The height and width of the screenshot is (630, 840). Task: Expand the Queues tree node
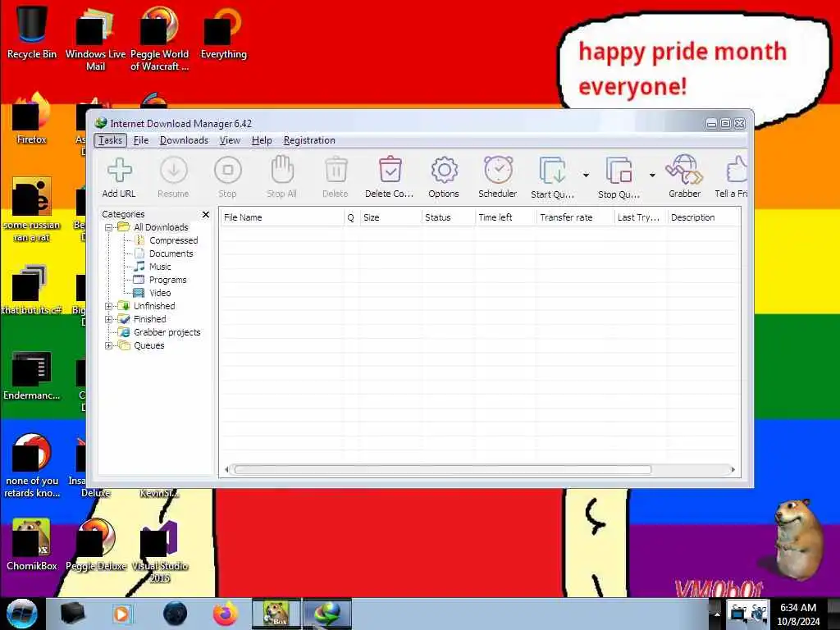[x=109, y=345]
